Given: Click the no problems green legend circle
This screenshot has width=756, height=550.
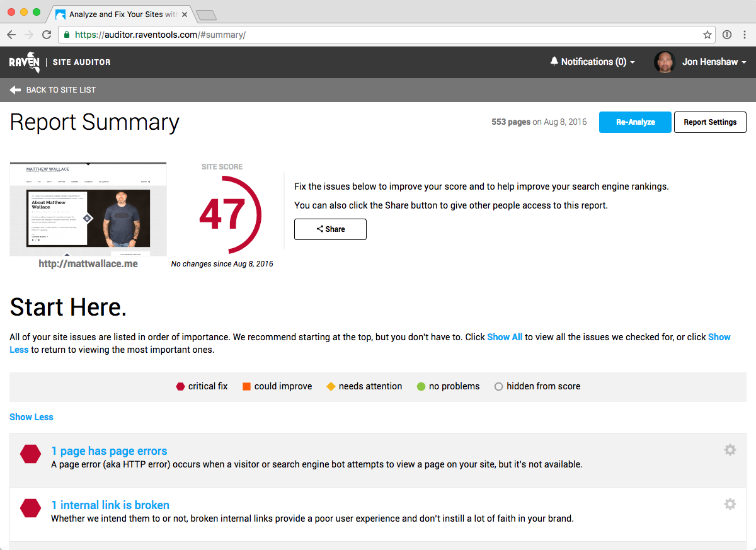Looking at the screenshot, I should tap(421, 386).
